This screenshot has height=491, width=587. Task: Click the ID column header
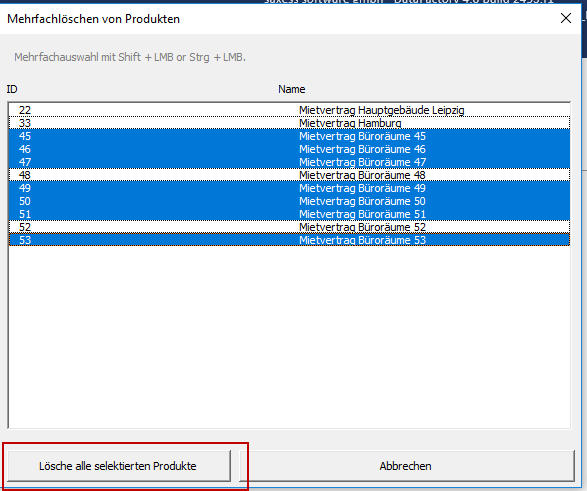(x=12, y=89)
